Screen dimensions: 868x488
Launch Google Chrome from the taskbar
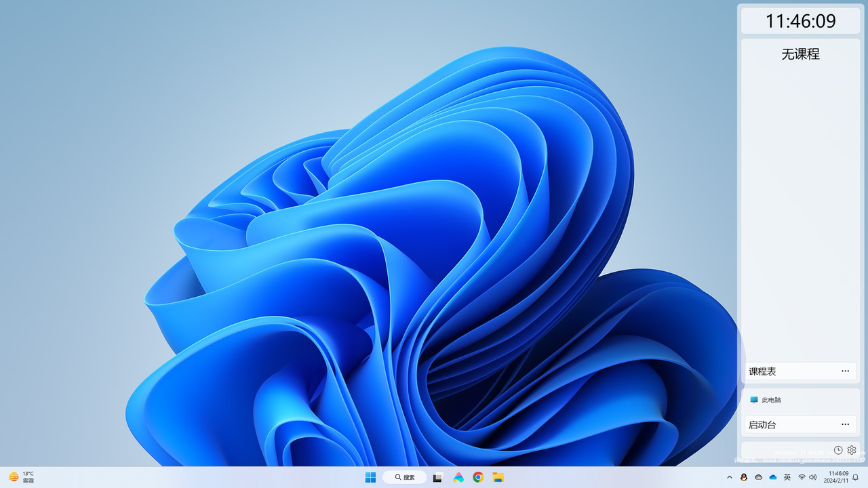pos(478,477)
